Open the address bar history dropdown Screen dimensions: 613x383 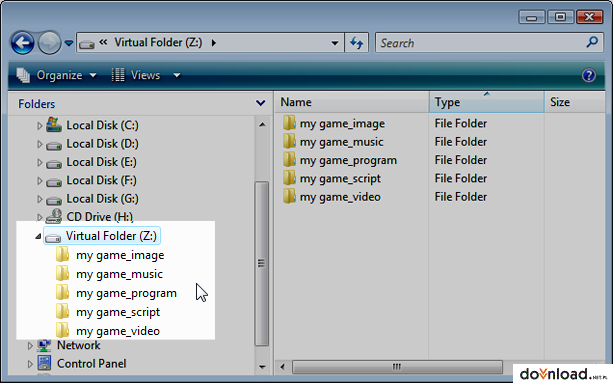click(x=335, y=43)
